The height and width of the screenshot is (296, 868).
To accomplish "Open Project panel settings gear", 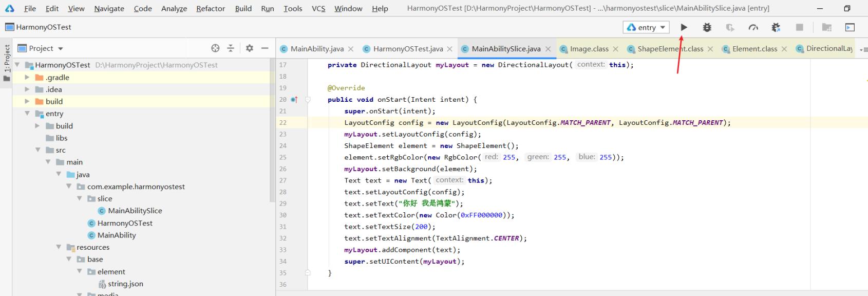I will (250, 48).
